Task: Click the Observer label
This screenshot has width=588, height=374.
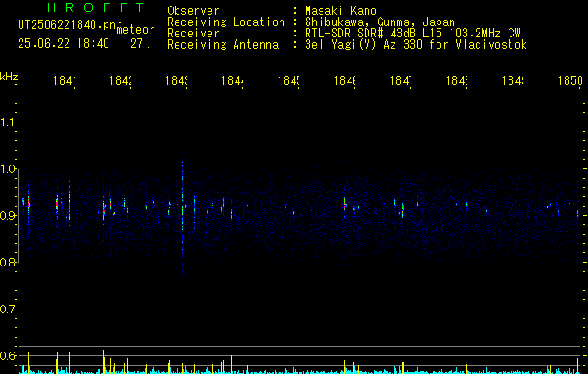Action: [x=194, y=11]
